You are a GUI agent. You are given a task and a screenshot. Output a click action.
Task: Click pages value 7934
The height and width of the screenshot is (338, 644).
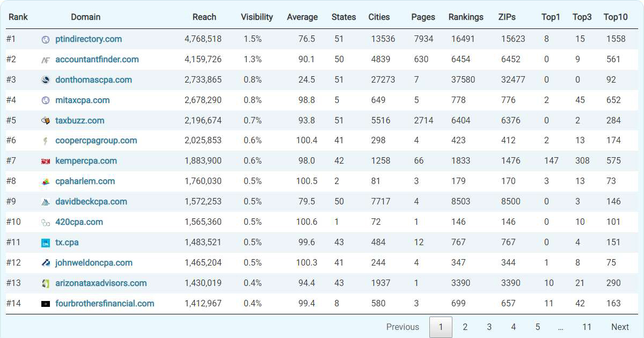coord(424,39)
